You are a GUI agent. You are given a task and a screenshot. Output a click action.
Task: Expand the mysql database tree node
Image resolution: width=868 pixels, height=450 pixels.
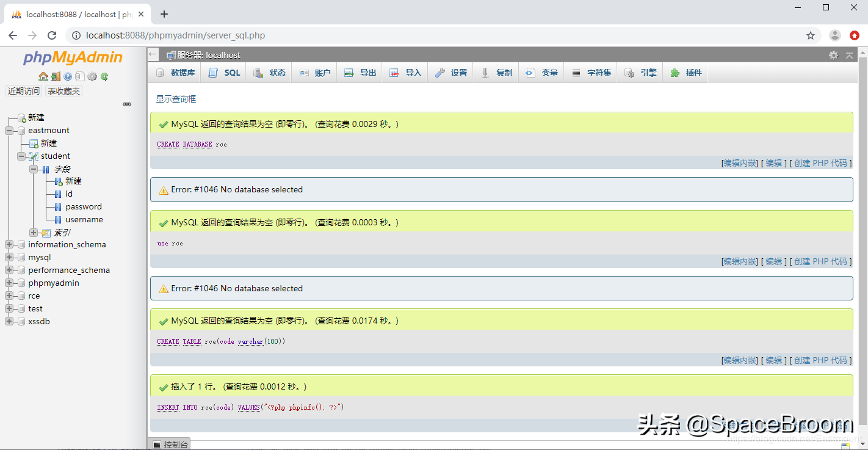(x=10, y=257)
